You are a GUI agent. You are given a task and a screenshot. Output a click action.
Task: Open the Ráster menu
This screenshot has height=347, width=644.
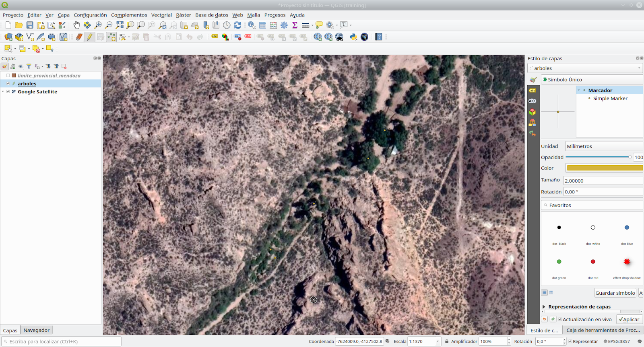(184, 15)
